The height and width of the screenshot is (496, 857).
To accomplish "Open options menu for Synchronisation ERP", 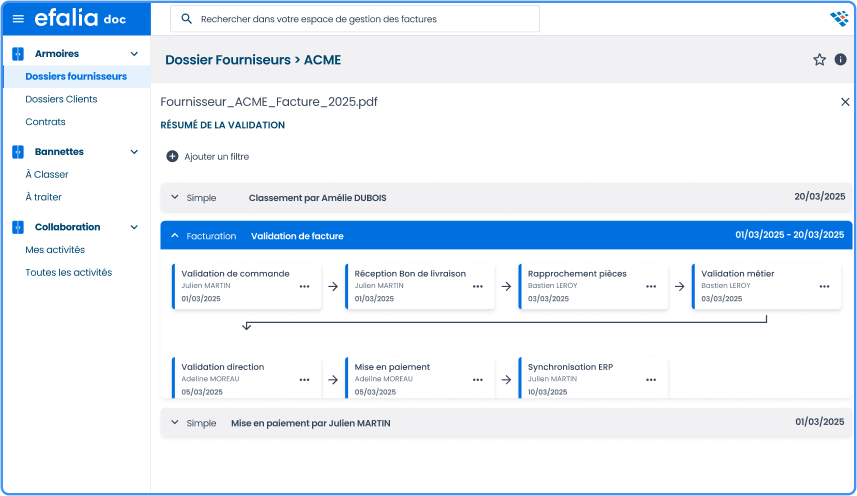I will tap(651, 380).
